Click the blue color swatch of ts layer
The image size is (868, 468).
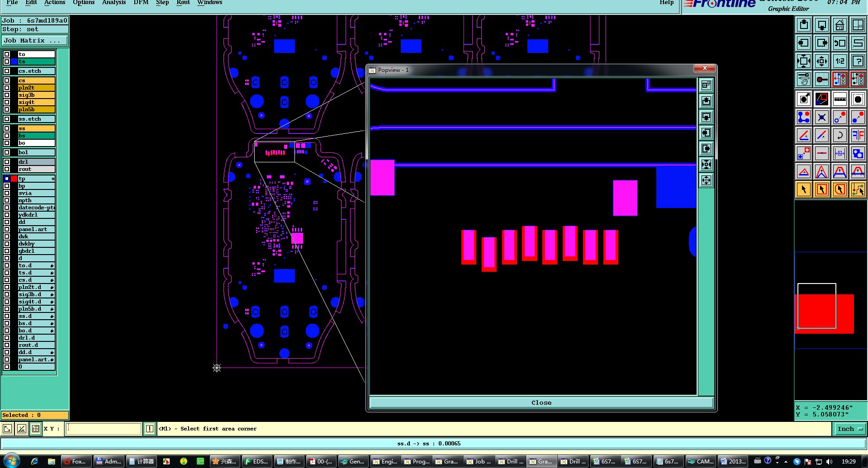click(x=14, y=61)
